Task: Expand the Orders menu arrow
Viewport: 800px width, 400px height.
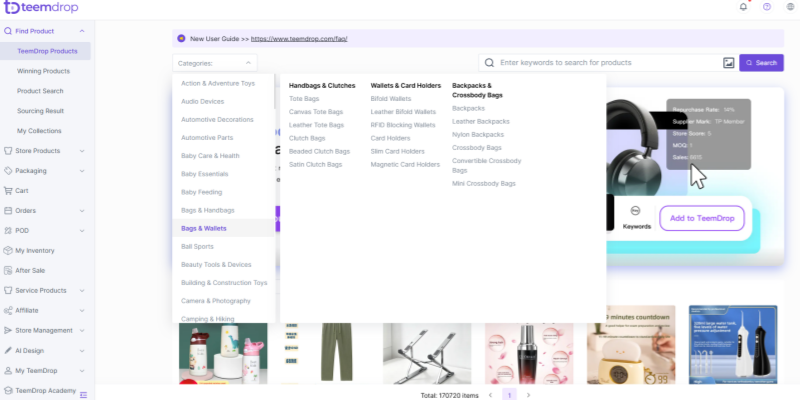Action: pyautogui.click(x=82, y=211)
